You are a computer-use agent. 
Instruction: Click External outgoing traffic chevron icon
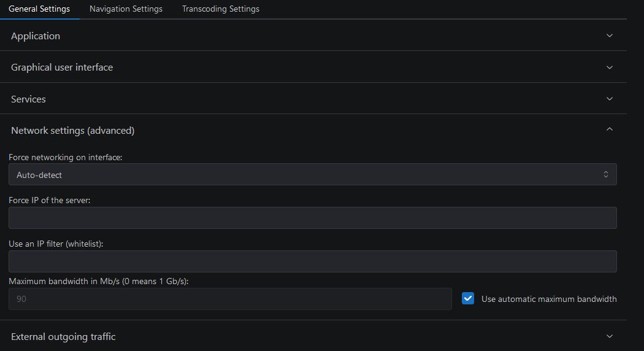(x=610, y=336)
